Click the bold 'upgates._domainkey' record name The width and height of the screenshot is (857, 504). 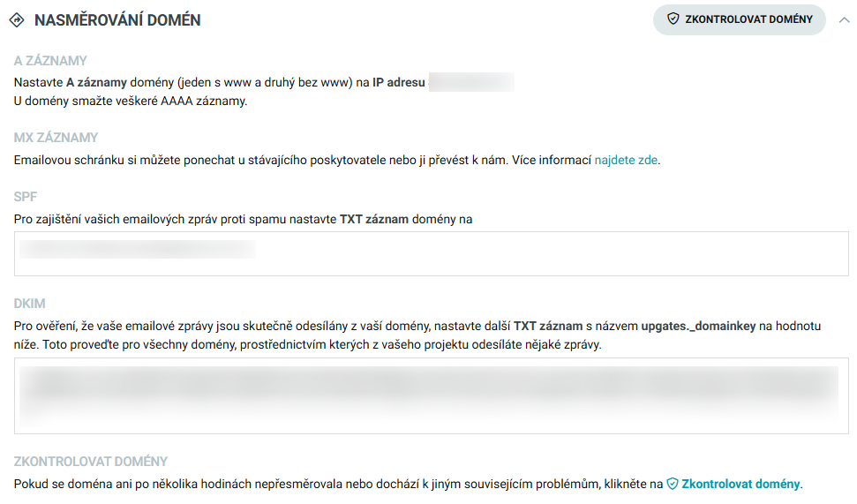[698, 327]
